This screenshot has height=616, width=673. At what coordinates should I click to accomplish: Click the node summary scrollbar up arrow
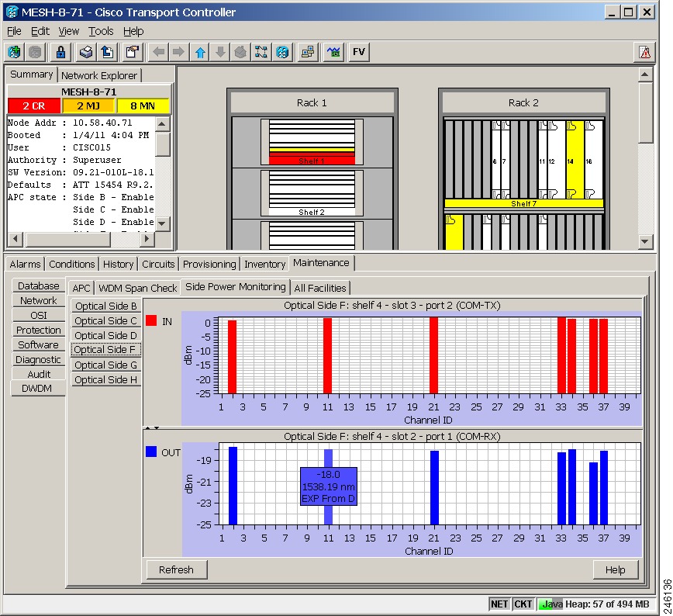click(162, 124)
